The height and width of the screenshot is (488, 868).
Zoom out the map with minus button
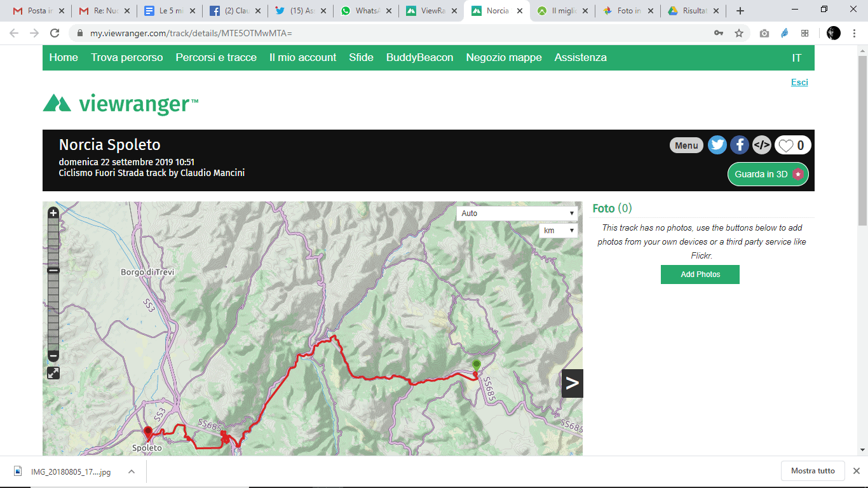(x=53, y=356)
